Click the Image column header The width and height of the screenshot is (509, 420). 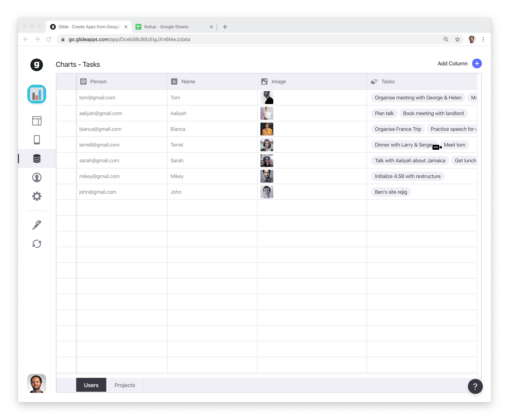coord(278,81)
